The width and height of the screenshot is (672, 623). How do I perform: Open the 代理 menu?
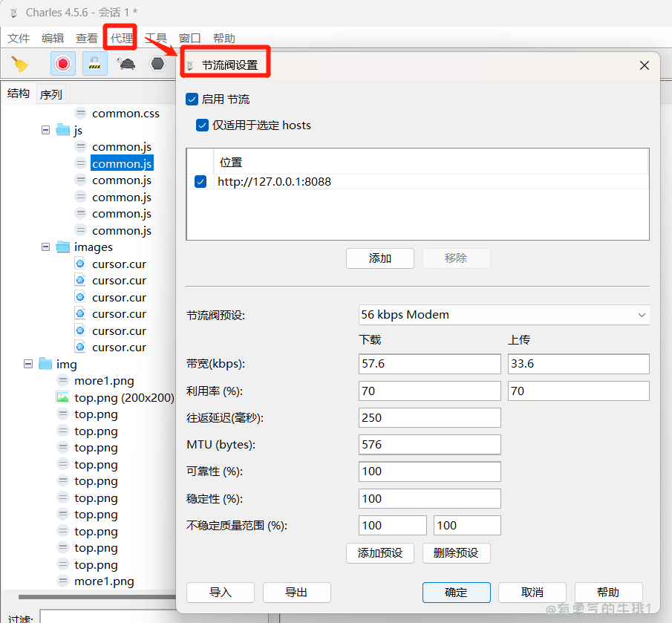coord(121,38)
